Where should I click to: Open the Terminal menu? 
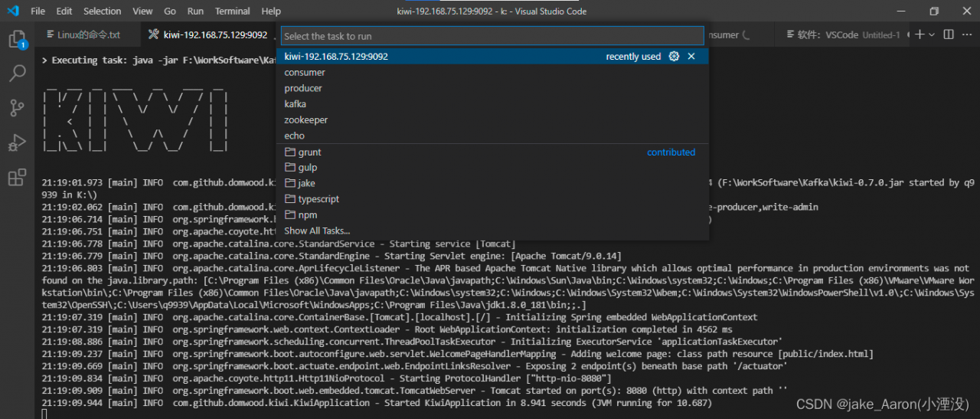pyautogui.click(x=232, y=11)
